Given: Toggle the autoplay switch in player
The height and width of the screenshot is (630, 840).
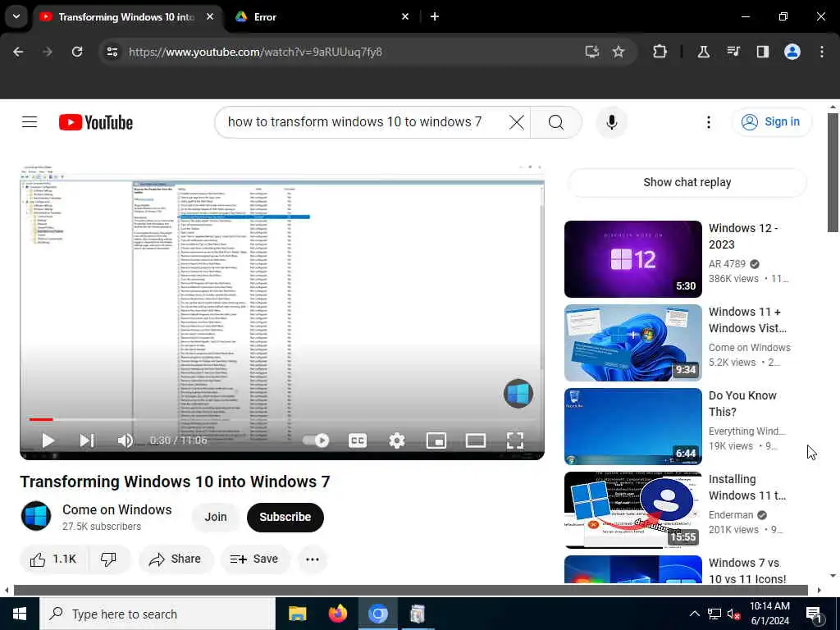Looking at the screenshot, I should (x=316, y=441).
